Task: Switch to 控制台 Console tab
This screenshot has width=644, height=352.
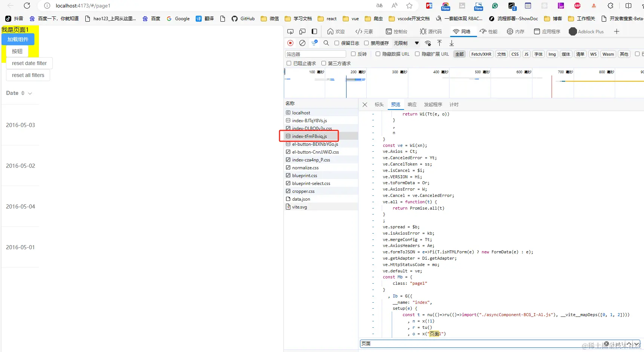Action: [396, 32]
